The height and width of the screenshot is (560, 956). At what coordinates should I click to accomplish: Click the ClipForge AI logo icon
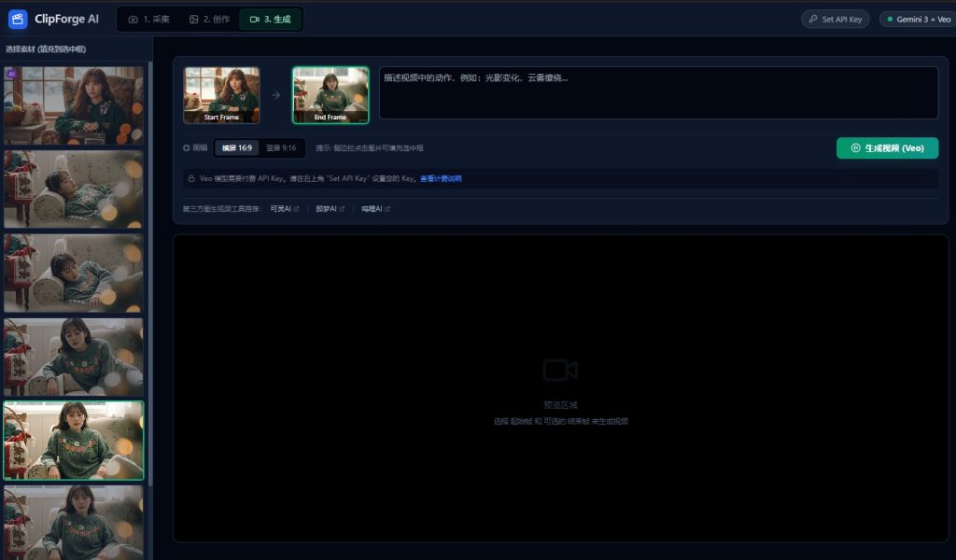(18, 19)
